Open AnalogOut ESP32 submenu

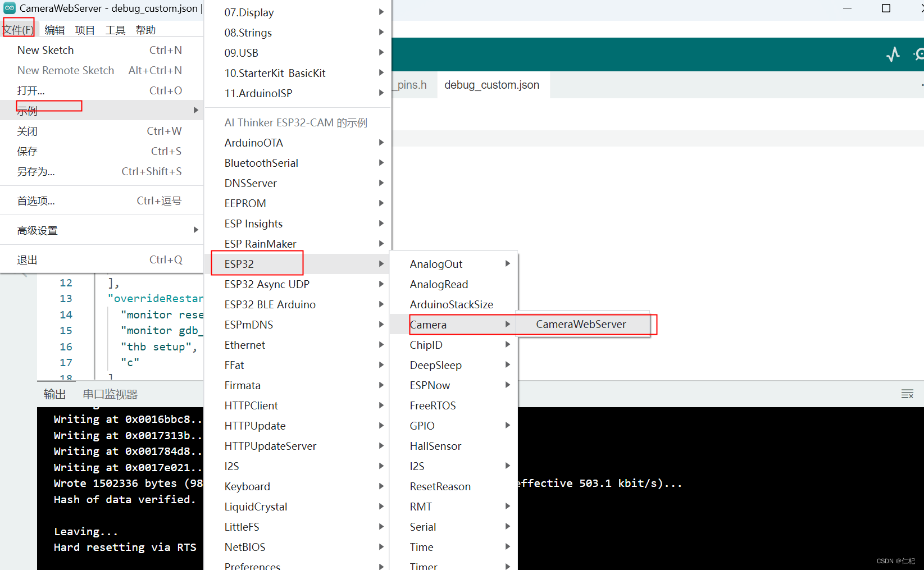click(454, 264)
